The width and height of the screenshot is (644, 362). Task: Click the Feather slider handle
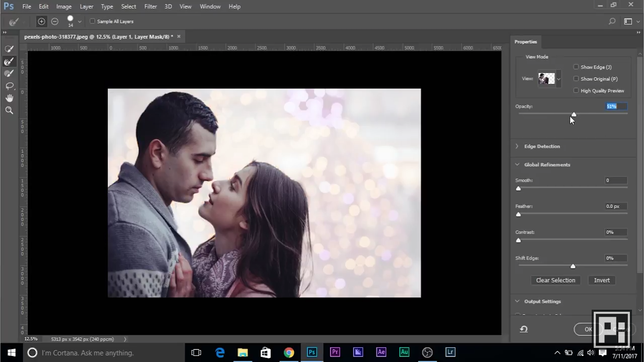tap(518, 214)
